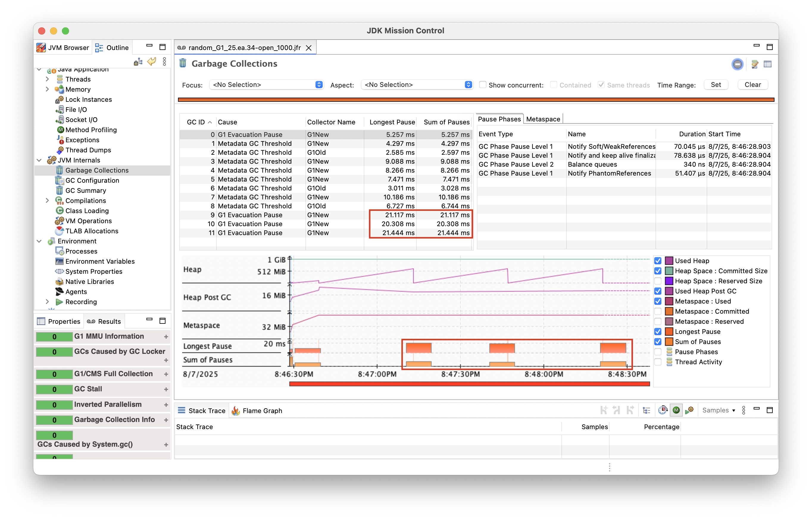Expand the Compilations tree node

tap(47, 200)
